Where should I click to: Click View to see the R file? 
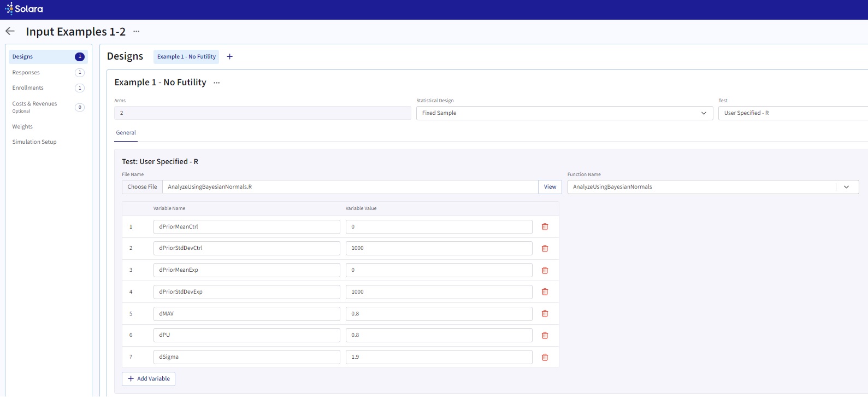pyautogui.click(x=550, y=187)
